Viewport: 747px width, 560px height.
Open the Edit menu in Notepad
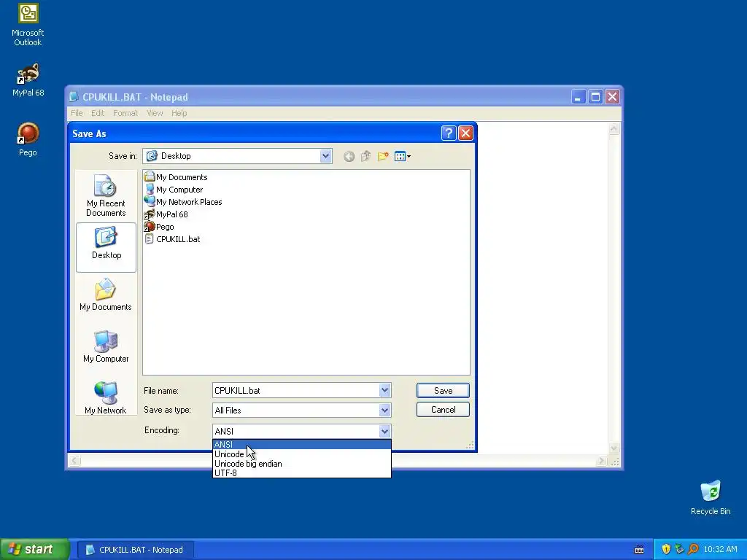coord(98,113)
